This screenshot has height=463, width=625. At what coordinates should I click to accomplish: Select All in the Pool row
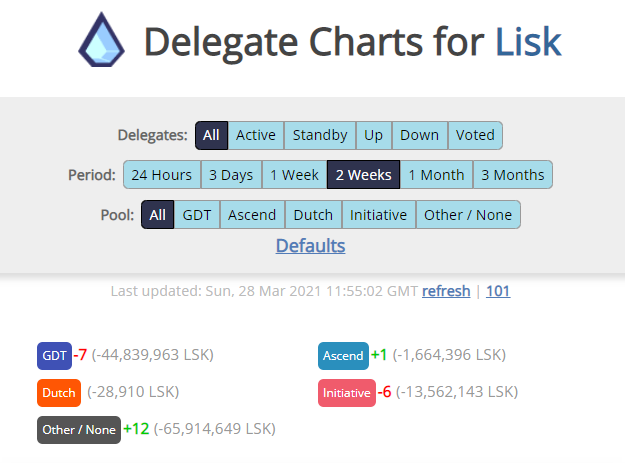pyautogui.click(x=157, y=215)
